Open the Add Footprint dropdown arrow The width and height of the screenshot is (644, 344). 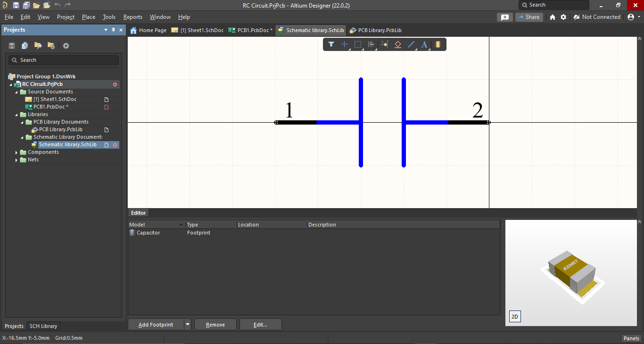188,324
